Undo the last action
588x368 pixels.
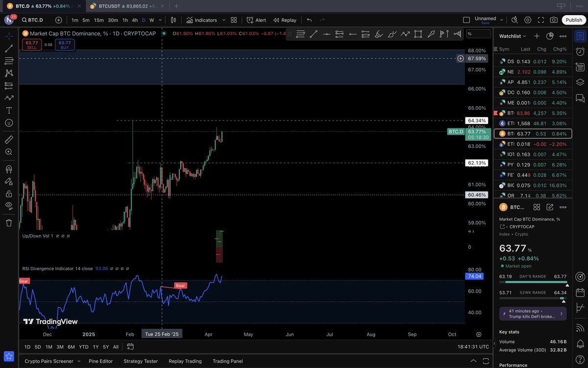309,20
